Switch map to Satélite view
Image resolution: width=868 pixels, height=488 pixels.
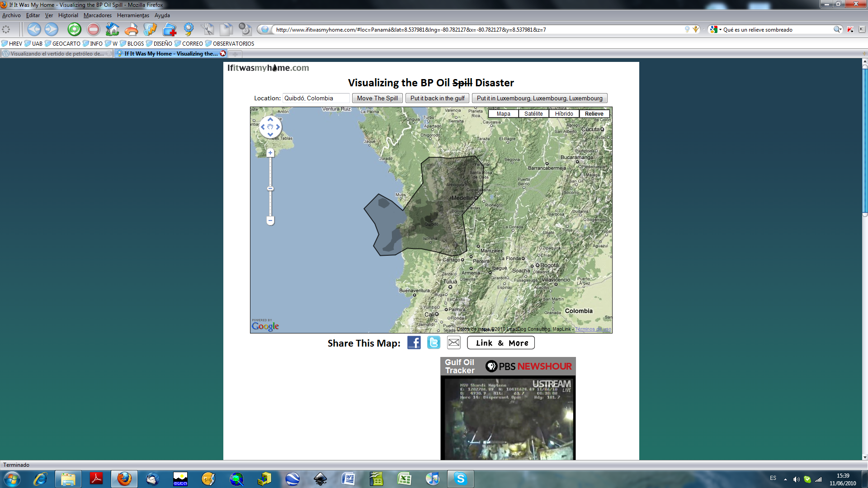pyautogui.click(x=533, y=114)
